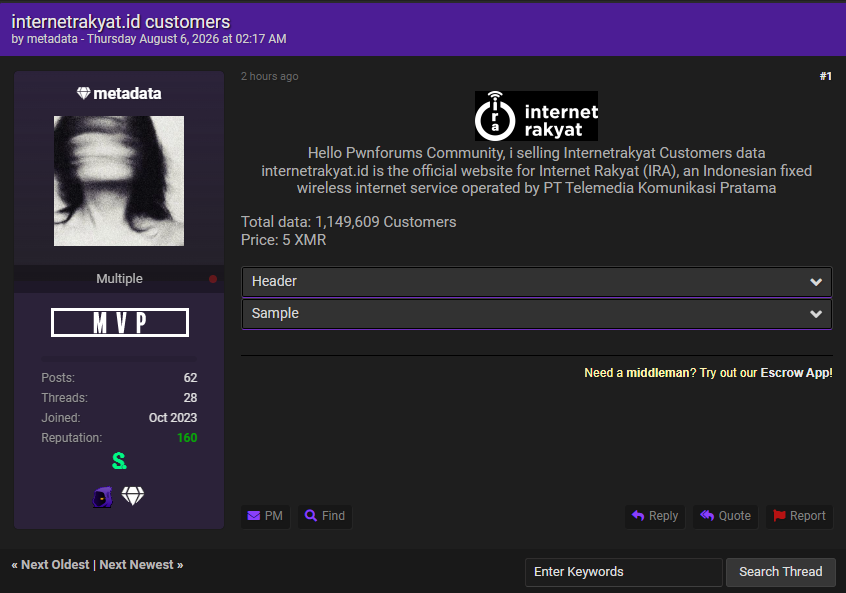The image size is (846, 593).
Task: Focus the Enter Keywords search field
Action: coord(624,572)
